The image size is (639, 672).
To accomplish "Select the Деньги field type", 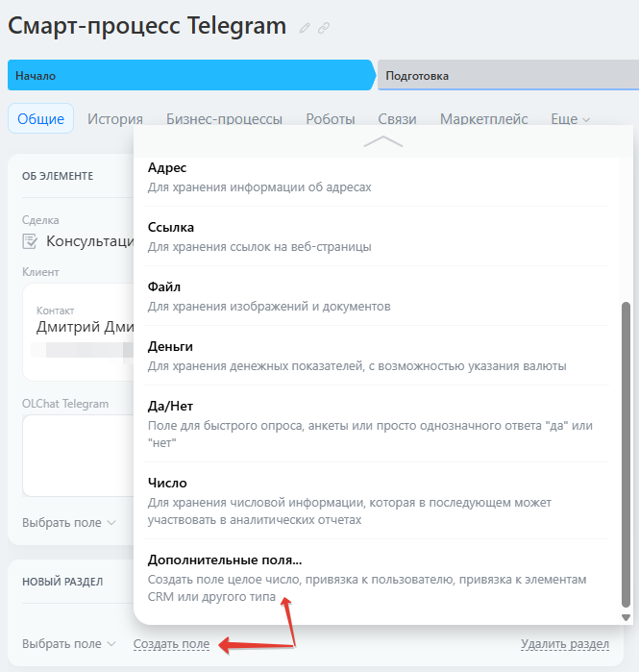I will point(376,356).
